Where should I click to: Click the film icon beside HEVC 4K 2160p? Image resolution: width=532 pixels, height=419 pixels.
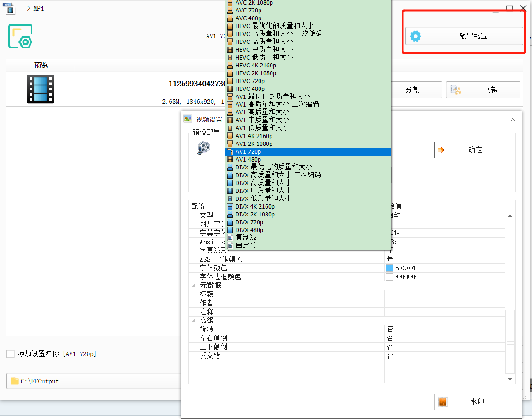point(230,65)
